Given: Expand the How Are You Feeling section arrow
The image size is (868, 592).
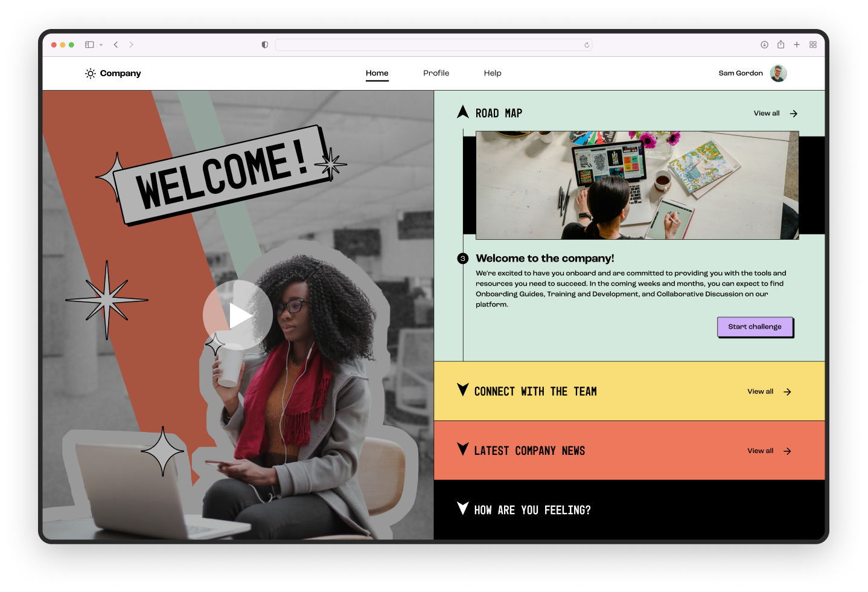Looking at the screenshot, I should pos(463,508).
